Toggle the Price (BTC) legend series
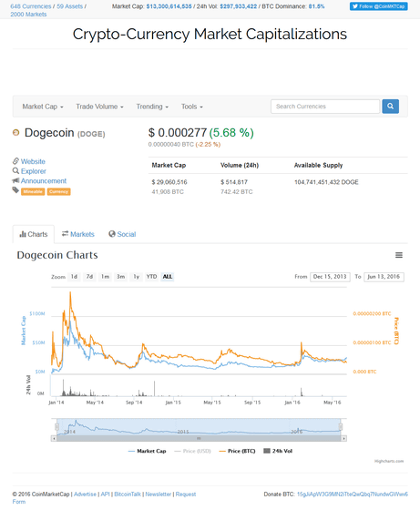This screenshot has height=510, width=420. pyautogui.click(x=237, y=451)
